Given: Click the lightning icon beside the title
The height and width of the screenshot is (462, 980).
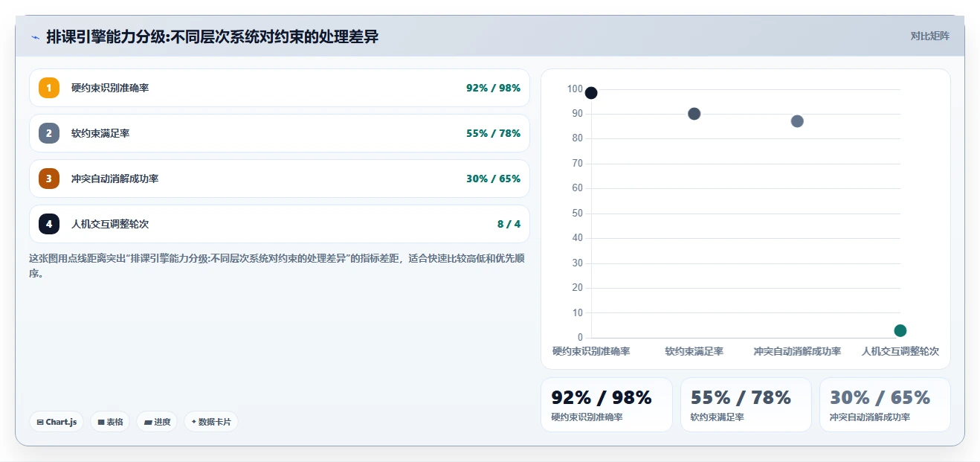Looking at the screenshot, I should click(x=35, y=37).
